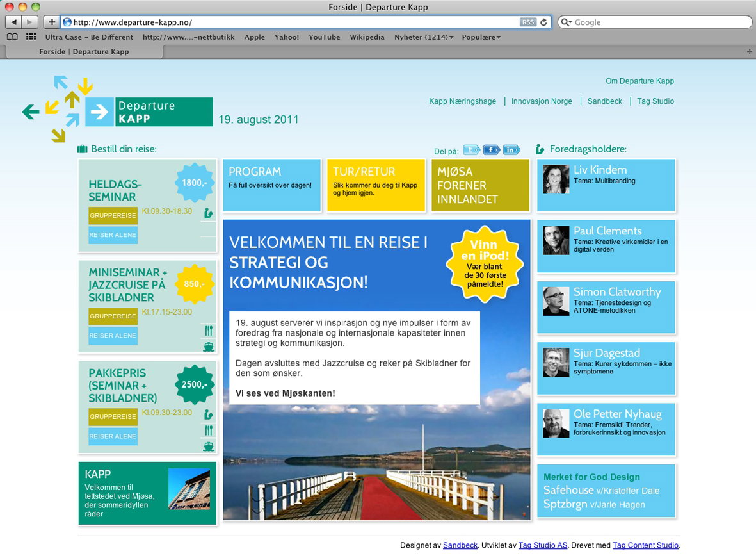
Task: Open the Ultra Case - Be Different bookmark
Action: click(89, 37)
